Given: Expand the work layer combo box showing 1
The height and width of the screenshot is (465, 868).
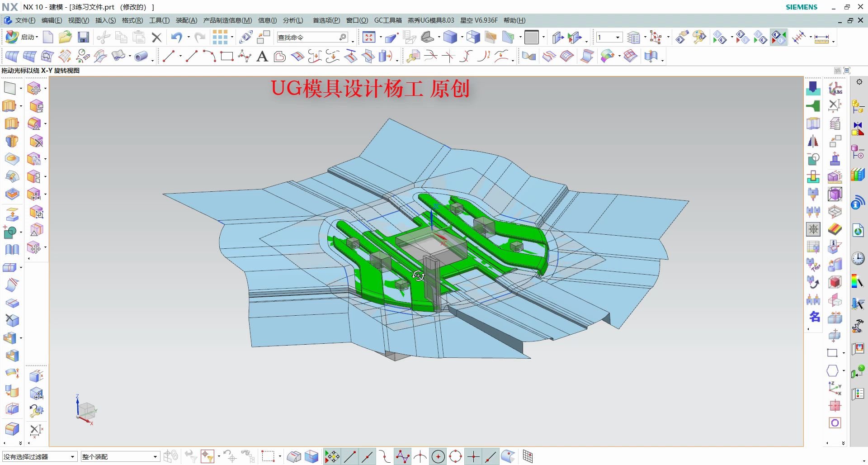Looking at the screenshot, I should click(617, 37).
